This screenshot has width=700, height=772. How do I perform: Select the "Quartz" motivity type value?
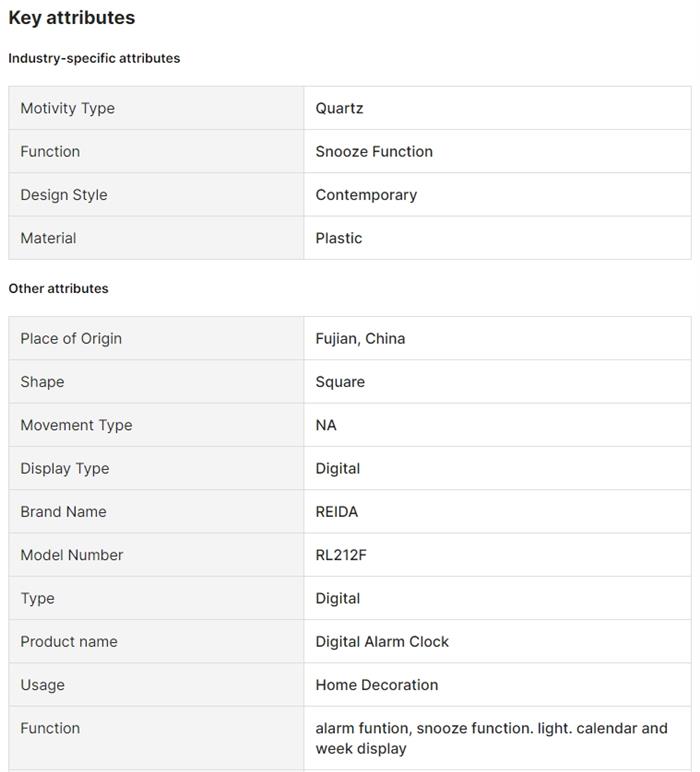coord(339,108)
